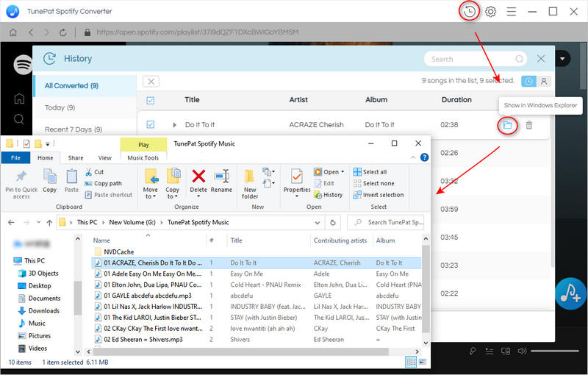The height and width of the screenshot is (375, 588).
Task: Toggle the select-all checkbox in History header
Action: click(151, 100)
